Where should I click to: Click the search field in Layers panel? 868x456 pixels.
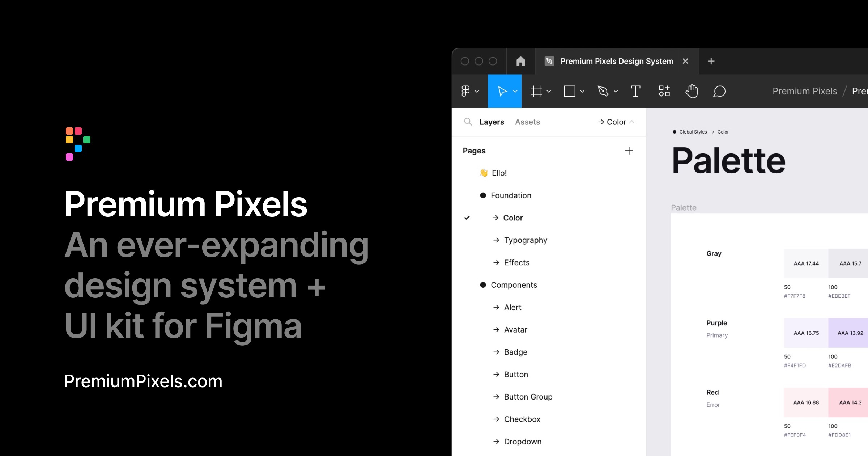[469, 122]
